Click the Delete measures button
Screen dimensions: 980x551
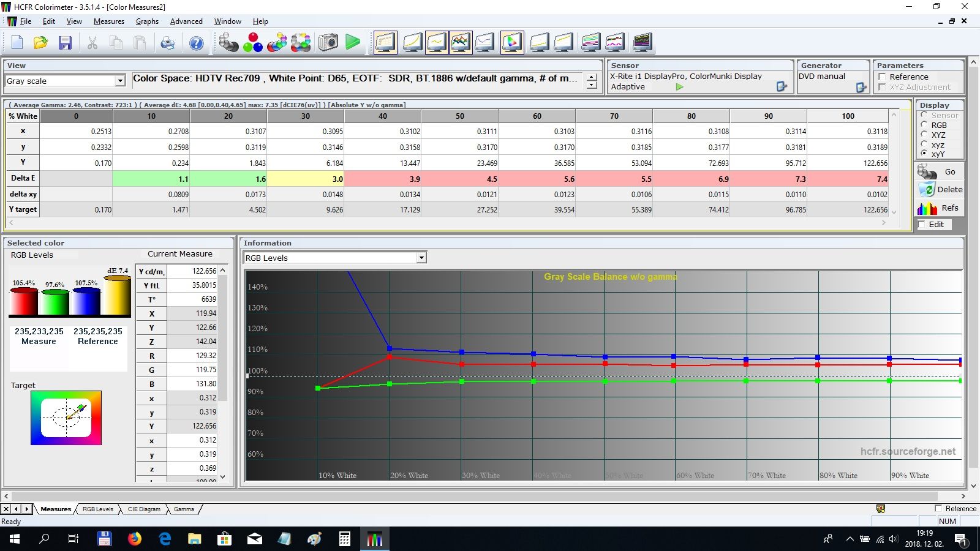(x=940, y=190)
